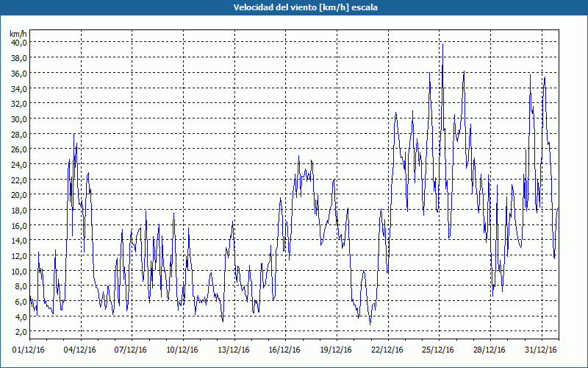The width and height of the screenshot is (588, 368).
Task: Select the 22/12/16 date label
Action: coord(387,350)
